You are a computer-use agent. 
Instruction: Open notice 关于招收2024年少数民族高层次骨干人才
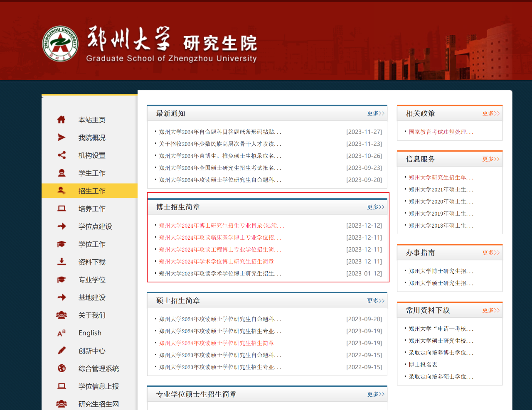coord(220,144)
